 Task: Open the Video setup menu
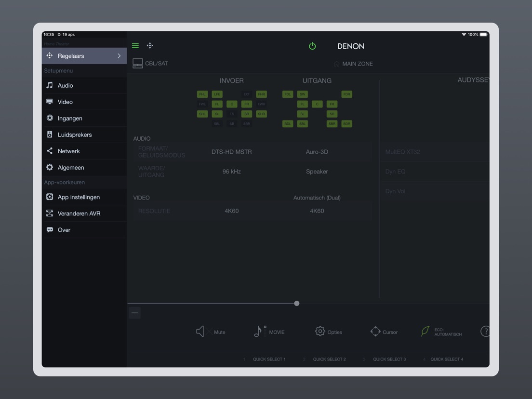[84, 102]
